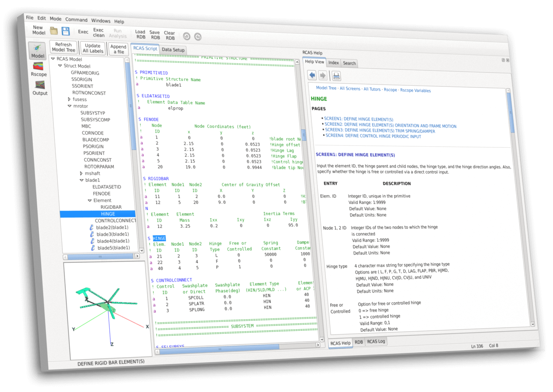553x392 pixels.
Task: Click the 3D rotor model preview
Action: (x=108, y=310)
